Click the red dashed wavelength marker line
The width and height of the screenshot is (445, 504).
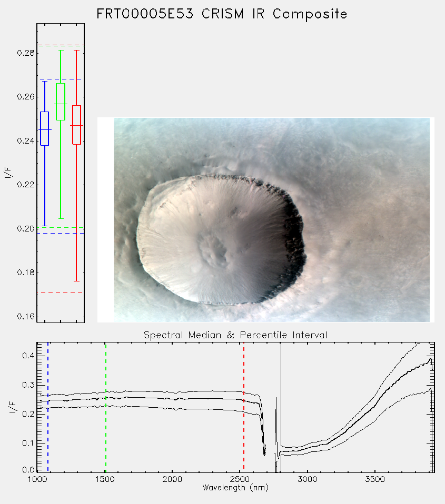click(x=244, y=407)
